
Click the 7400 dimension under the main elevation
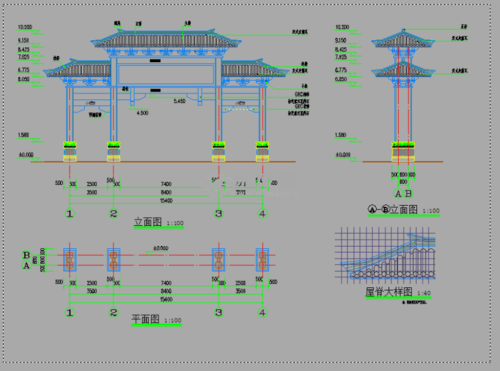[x=166, y=184]
